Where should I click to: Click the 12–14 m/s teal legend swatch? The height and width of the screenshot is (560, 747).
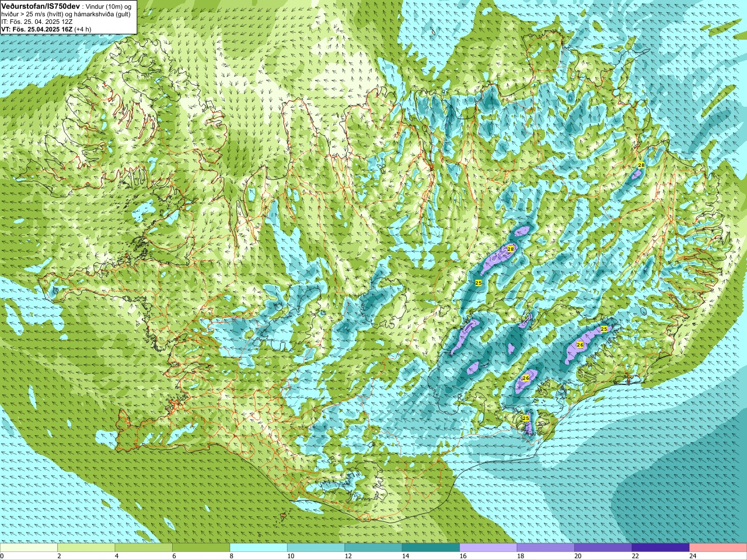(x=373, y=548)
